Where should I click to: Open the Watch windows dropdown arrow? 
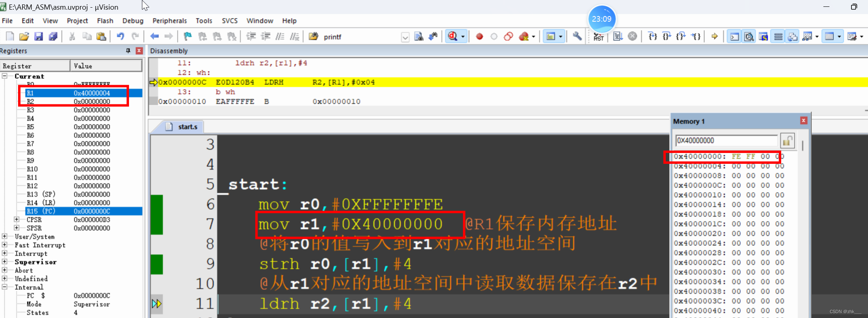817,37
